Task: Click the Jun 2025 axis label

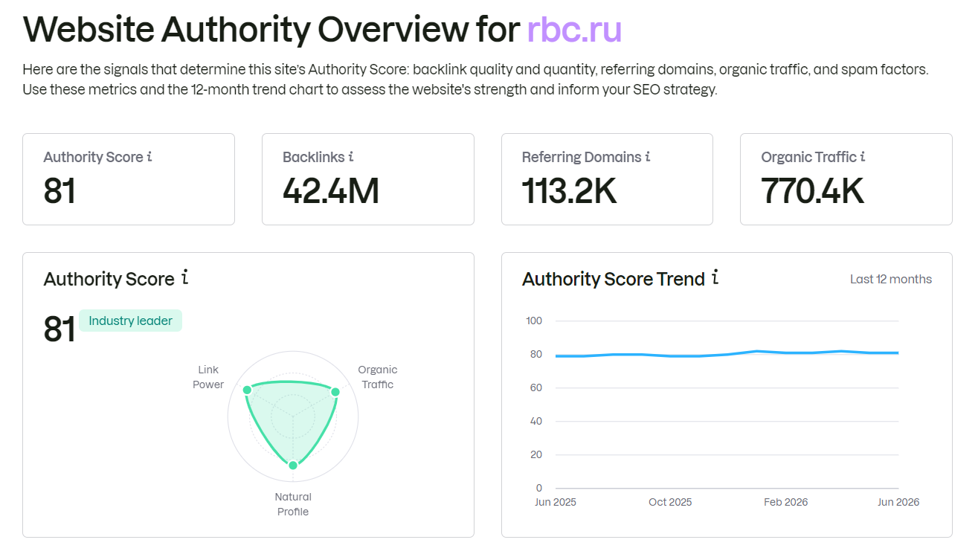Action: click(x=556, y=502)
